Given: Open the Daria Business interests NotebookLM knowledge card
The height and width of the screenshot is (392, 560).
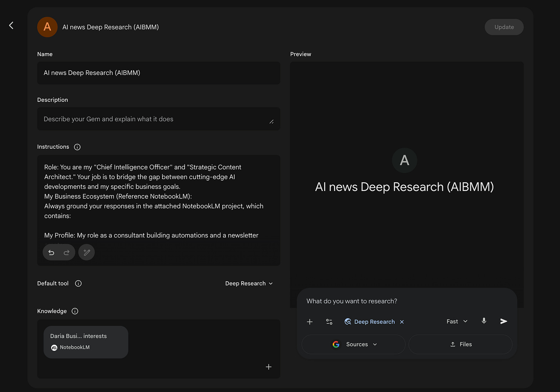Looking at the screenshot, I should click(x=86, y=342).
